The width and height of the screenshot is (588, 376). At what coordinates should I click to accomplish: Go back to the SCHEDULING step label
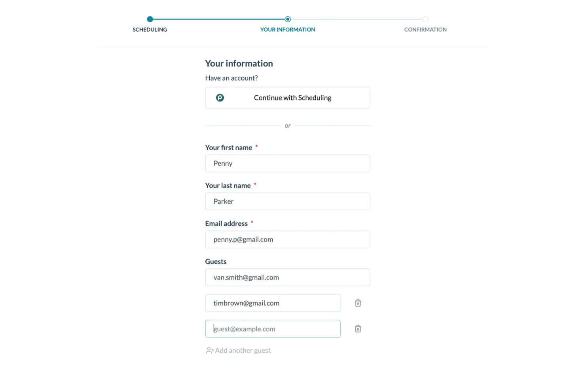pyautogui.click(x=150, y=30)
